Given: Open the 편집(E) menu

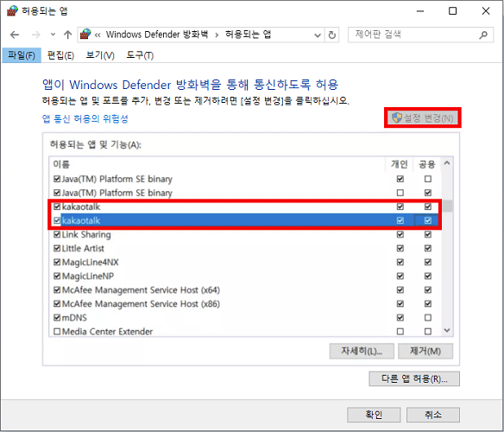Looking at the screenshot, I should [60, 55].
